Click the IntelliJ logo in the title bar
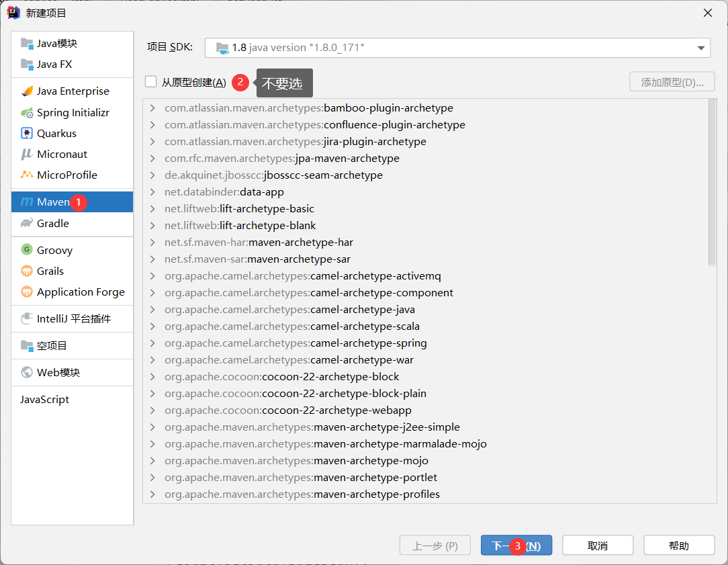728x565 pixels. [13, 13]
